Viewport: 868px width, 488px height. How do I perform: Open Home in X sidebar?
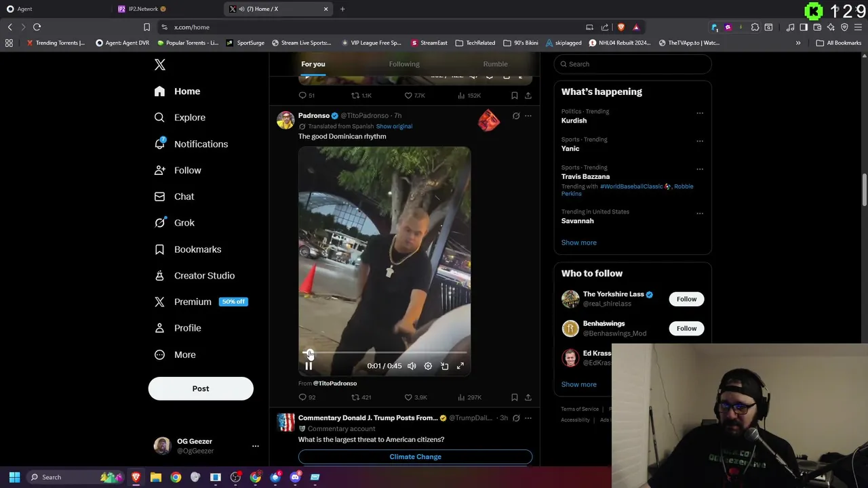[177, 91]
